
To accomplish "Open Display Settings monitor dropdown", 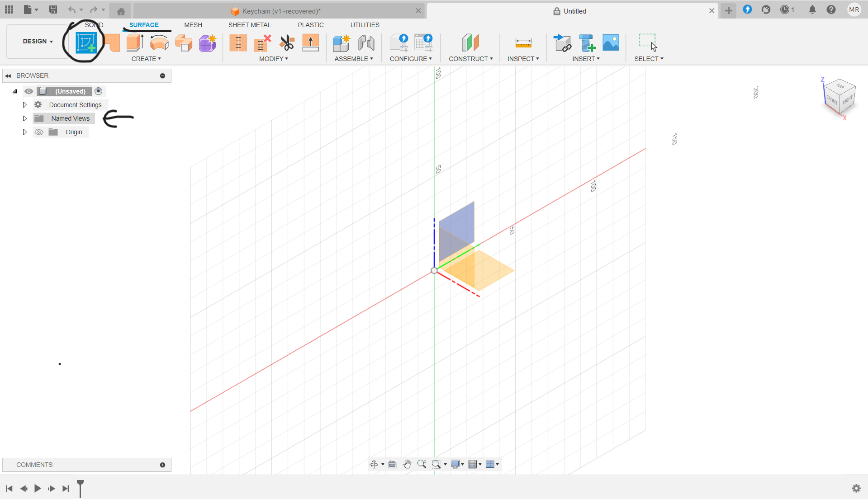I will (x=458, y=464).
